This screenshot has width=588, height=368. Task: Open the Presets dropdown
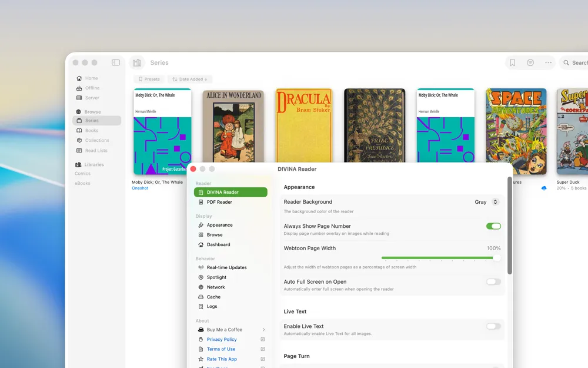[x=149, y=79]
